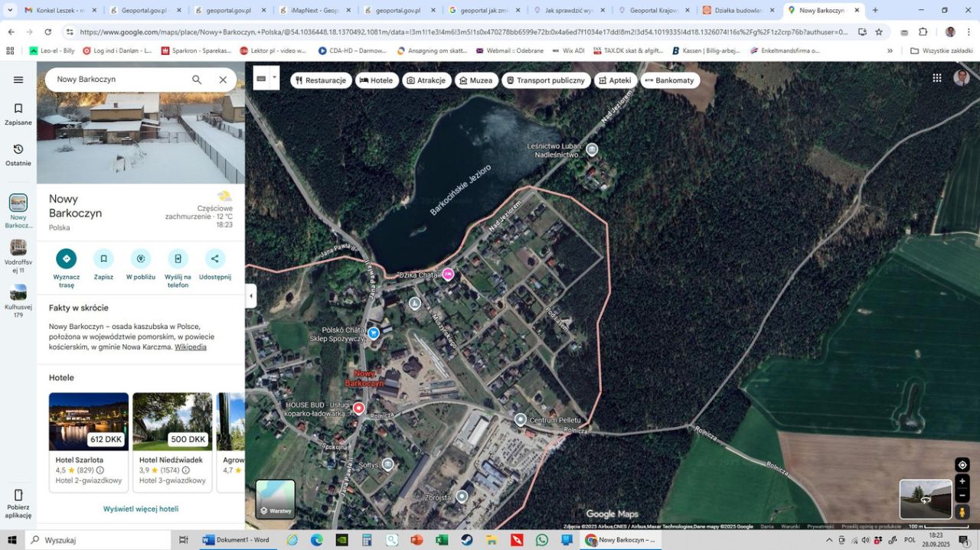Center map on your location
980x550 pixels.
pos(962,465)
